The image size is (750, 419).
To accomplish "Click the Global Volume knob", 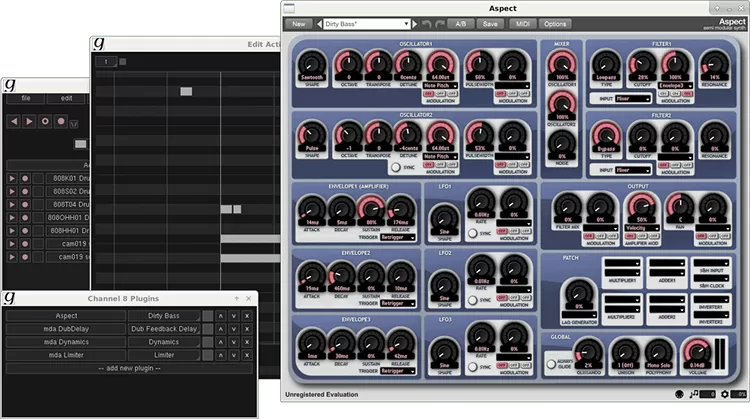I will tap(697, 352).
